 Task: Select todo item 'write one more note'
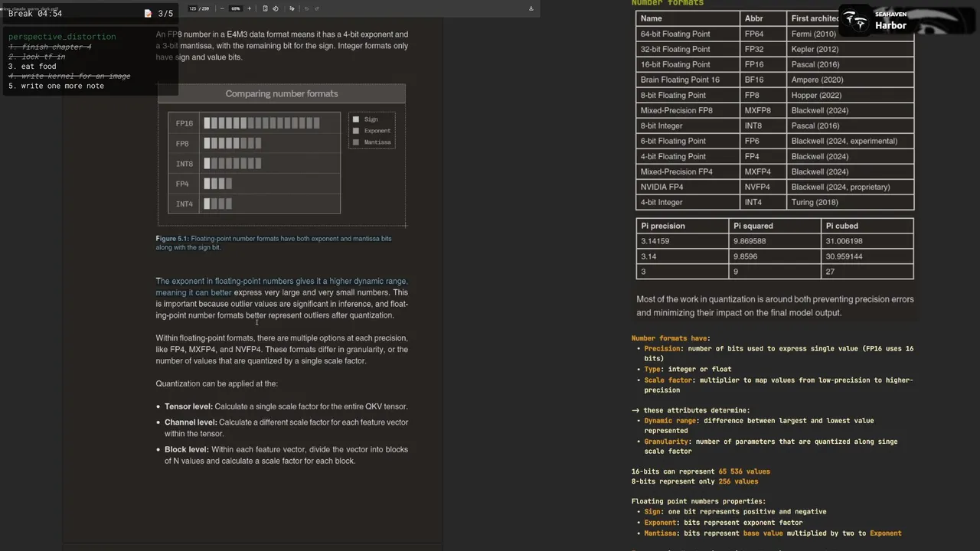56,86
